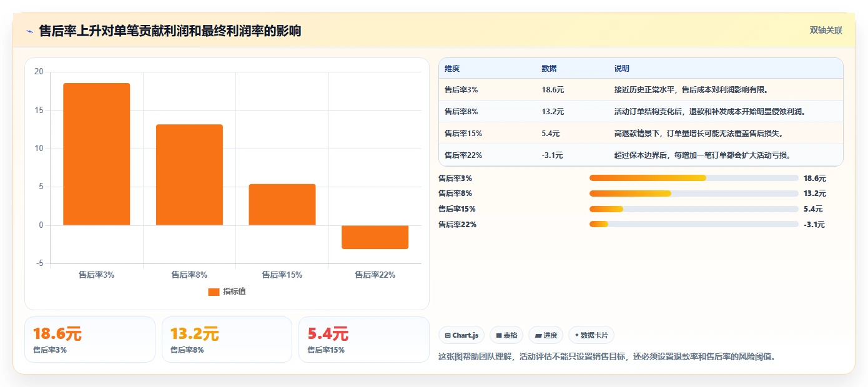Click the negative 售后率22% bar

pyautogui.click(x=375, y=237)
